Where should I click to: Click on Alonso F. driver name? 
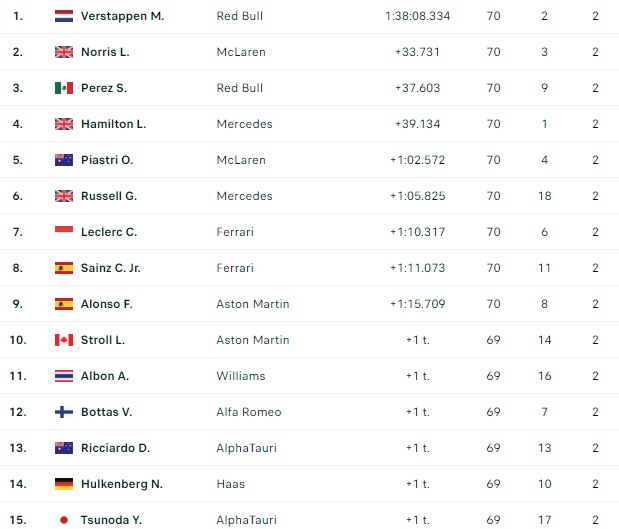tap(106, 304)
